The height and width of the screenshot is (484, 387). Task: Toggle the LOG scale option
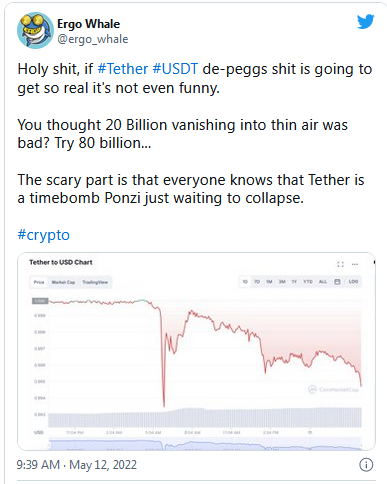353,282
